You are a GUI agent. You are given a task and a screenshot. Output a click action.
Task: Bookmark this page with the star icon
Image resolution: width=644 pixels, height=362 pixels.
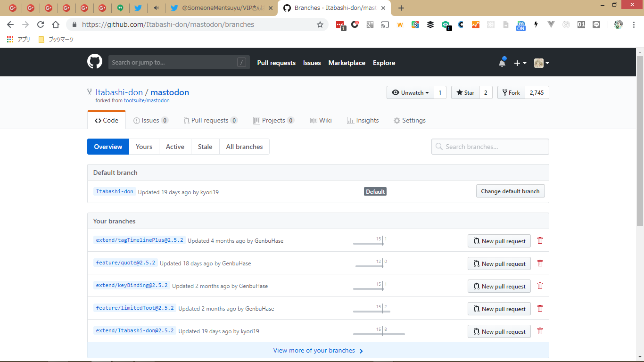point(320,25)
